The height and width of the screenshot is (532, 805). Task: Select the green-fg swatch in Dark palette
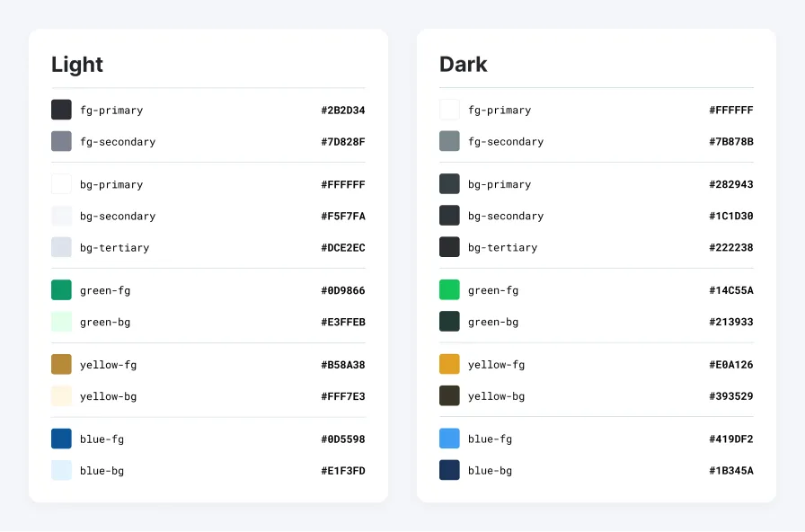coord(448,290)
